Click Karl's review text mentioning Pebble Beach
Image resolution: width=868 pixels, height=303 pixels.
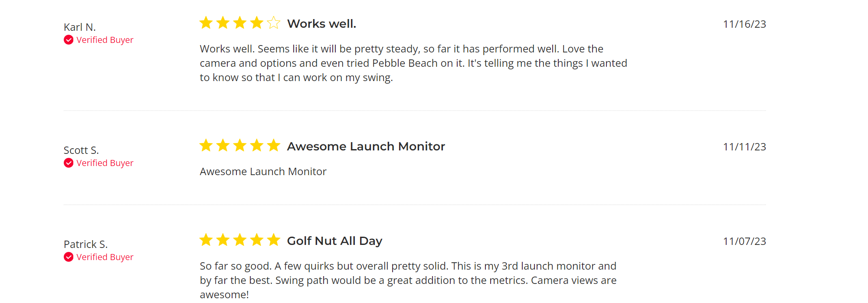(413, 63)
